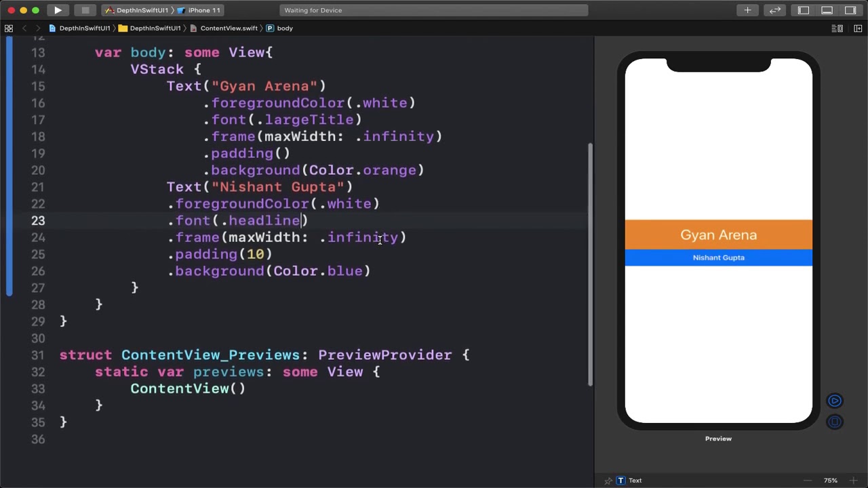
Task: Click ContentView_Previews on line 31
Action: coord(210,355)
